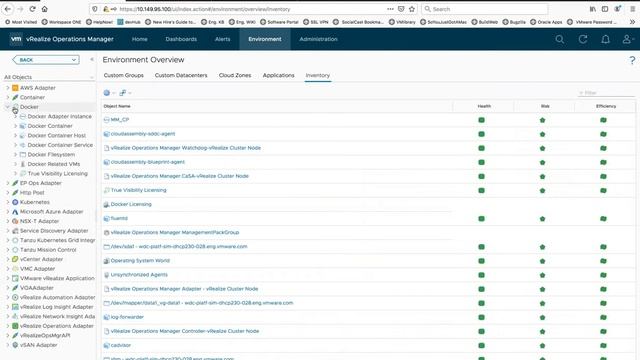Click the vSAN Adapter icon
This screenshot has height=360, width=640.
click(15, 345)
